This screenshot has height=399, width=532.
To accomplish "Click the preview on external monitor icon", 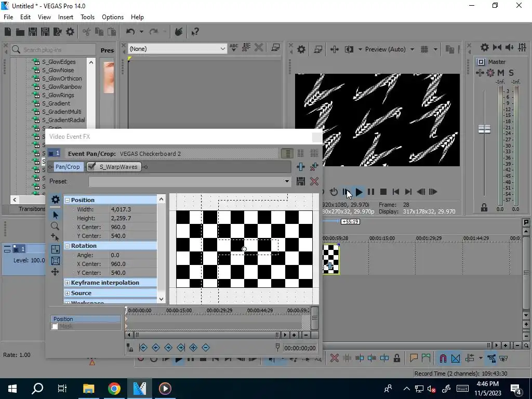I will coord(318,49).
